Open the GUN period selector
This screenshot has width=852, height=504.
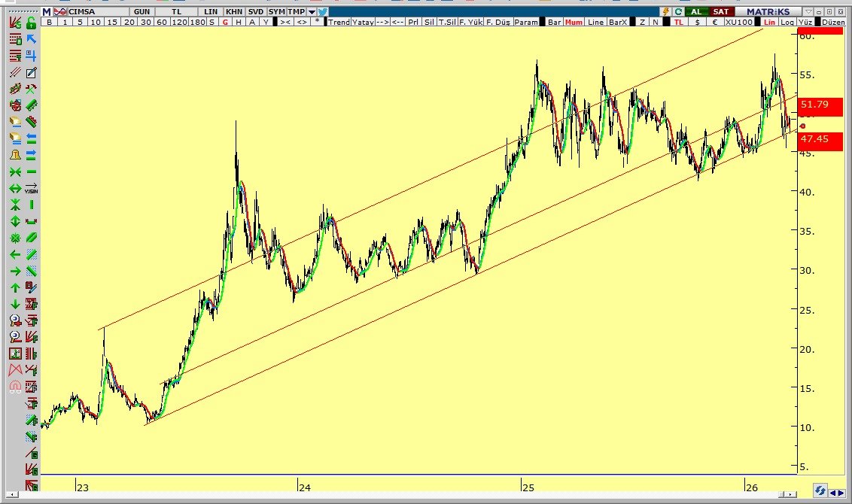click(x=141, y=11)
